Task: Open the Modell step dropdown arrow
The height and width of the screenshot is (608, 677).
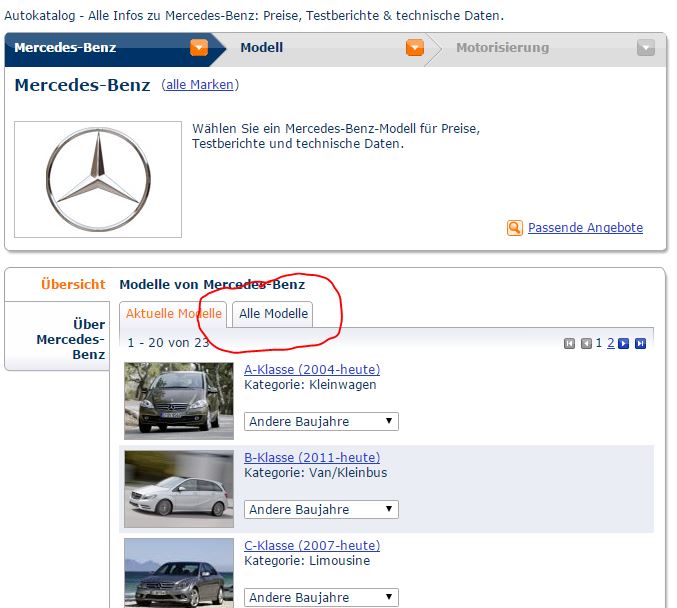Action: pos(414,48)
